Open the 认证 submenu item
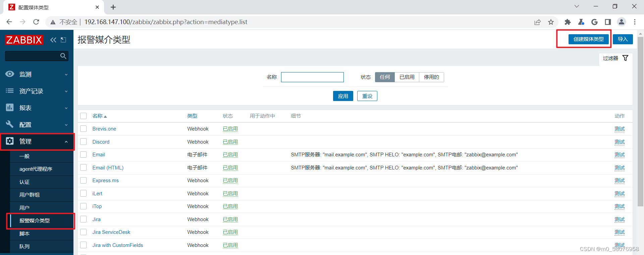This screenshot has width=644, height=255. tap(24, 182)
